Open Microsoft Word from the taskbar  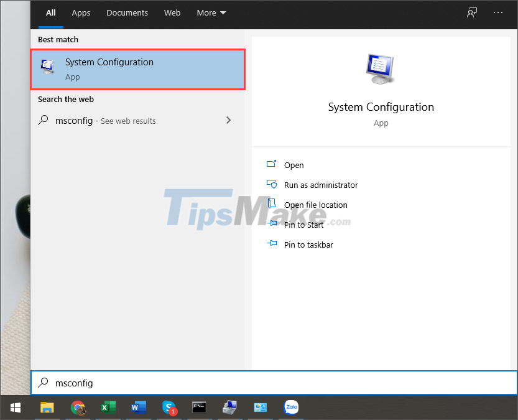click(x=138, y=408)
